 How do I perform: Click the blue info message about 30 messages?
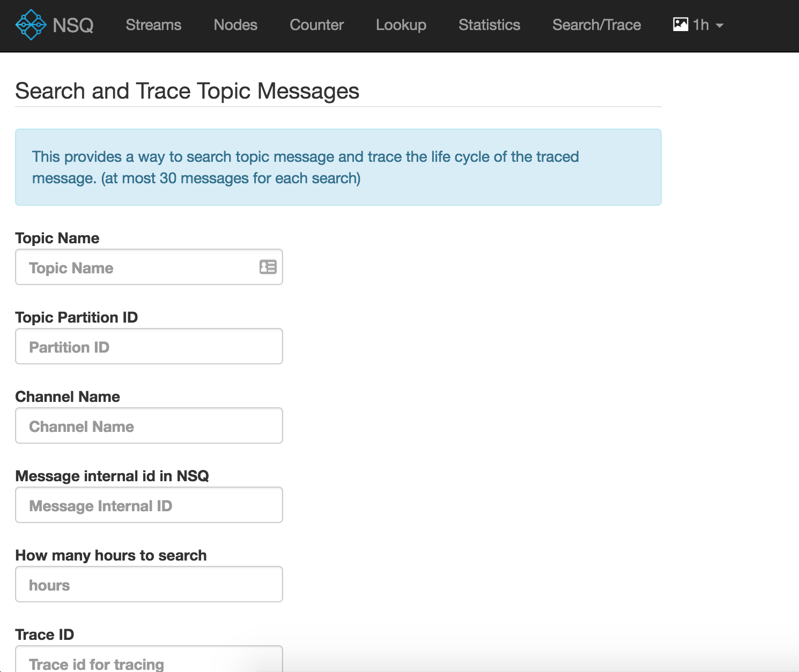pyautogui.click(x=338, y=167)
